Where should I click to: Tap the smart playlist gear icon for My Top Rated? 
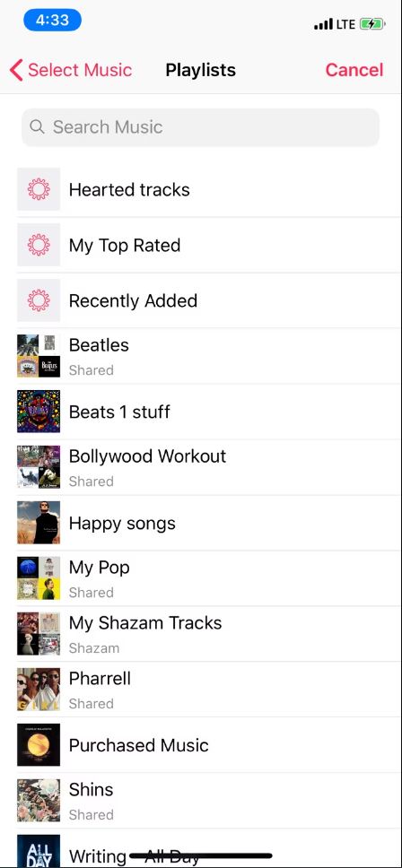click(x=39, y=245)
